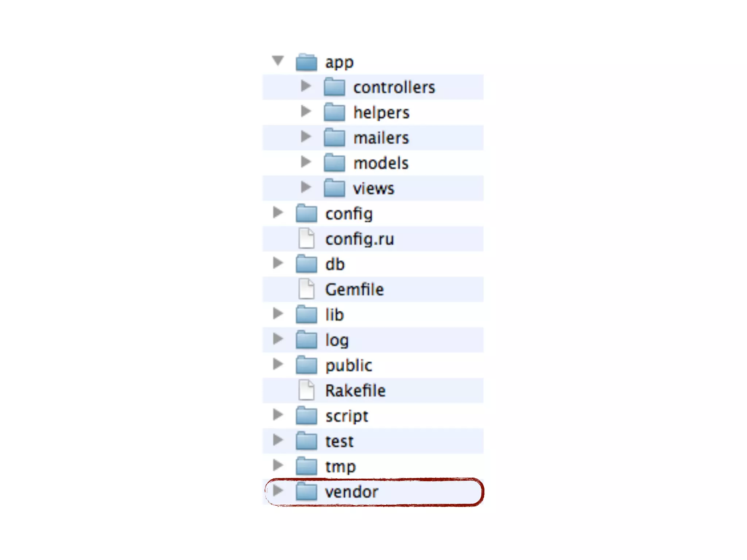Viewport: 747px width, 560px height.
Task: Click the Gemfile document icon
Action: pyautogui.click(x=306, y=289)
